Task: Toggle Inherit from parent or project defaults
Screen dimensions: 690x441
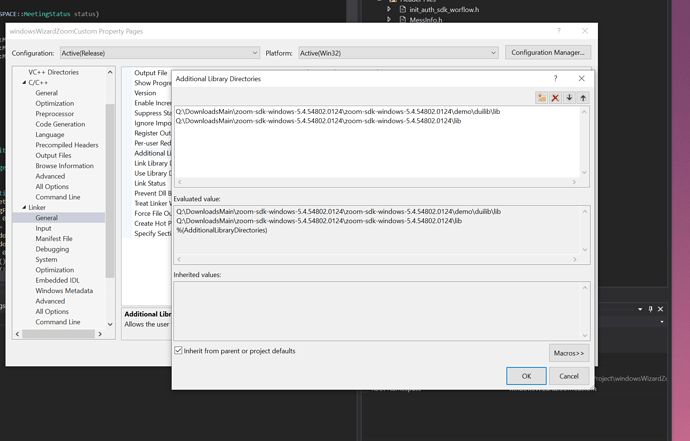Action: pos(178,350)
